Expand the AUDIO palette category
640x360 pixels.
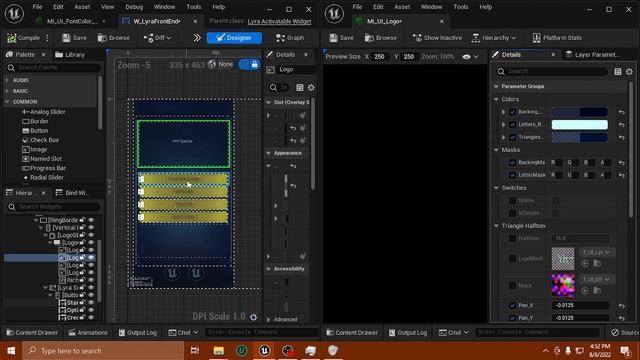(x=7, y=80)
